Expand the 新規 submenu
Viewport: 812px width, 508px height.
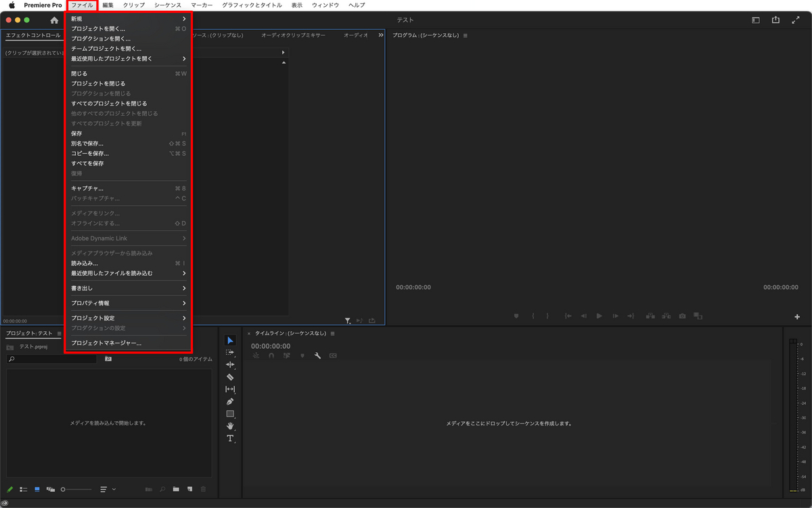click(x=129, y=19)
